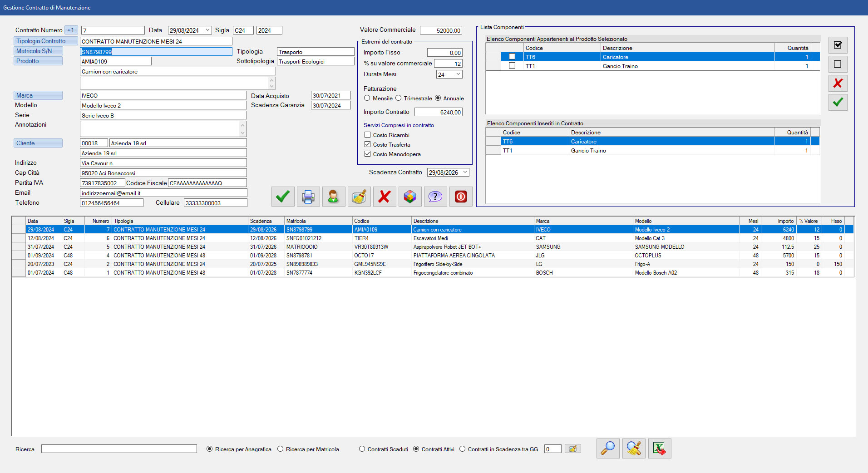The width and height of the screenshot is (868, 473).
Task: Print the contract with the printer icon
Action: (308, 197)
